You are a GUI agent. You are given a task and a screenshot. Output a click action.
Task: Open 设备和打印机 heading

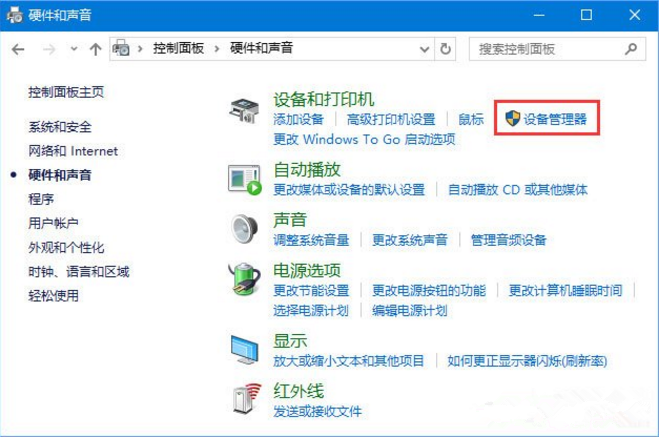pos(324,99)
